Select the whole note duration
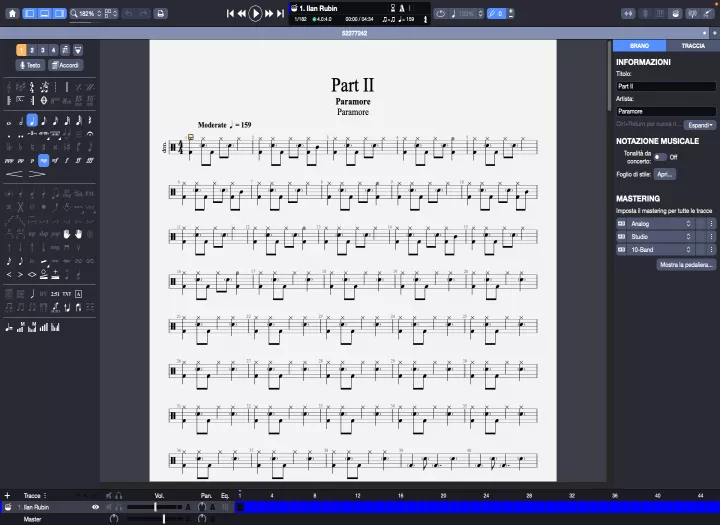The height and width of the screenshot is (525, 720). click(9, 122)
